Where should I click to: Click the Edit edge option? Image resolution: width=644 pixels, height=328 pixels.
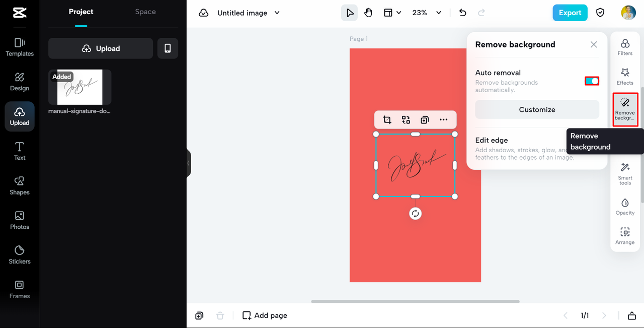[x=492, y=140]
